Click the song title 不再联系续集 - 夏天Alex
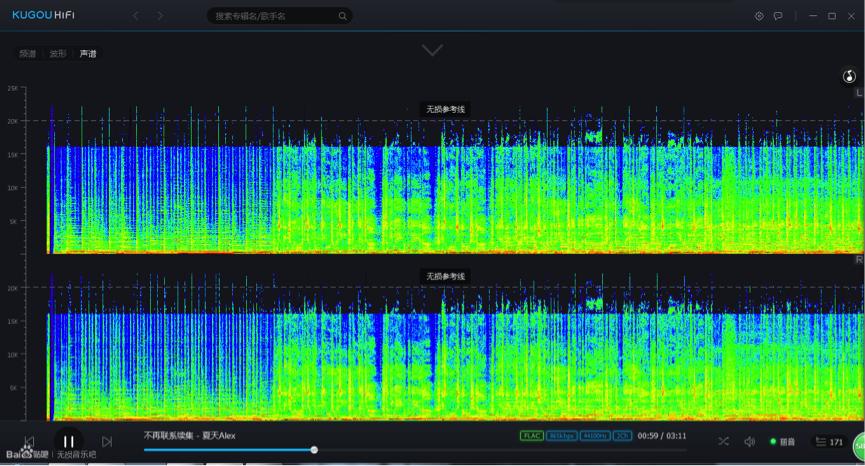 [x=190, y=436]
